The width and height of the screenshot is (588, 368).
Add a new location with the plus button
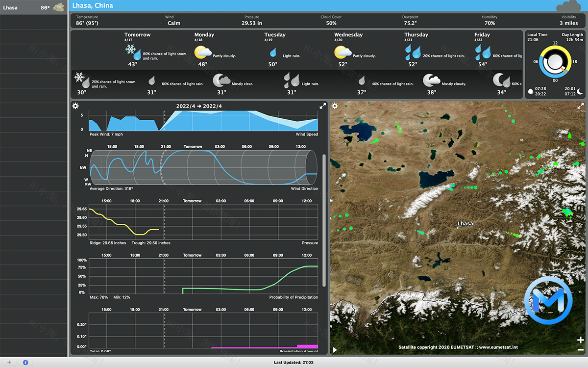coord(9,362)
